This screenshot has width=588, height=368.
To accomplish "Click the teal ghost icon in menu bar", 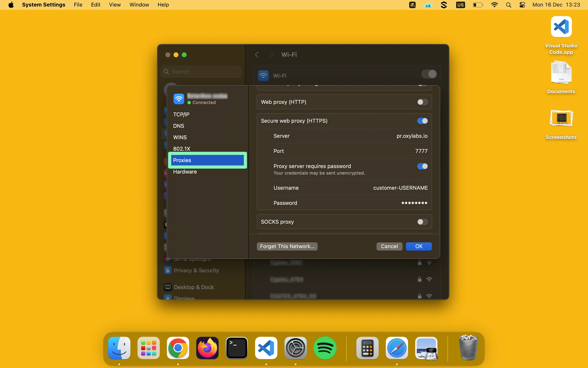I will pos(428,5).
